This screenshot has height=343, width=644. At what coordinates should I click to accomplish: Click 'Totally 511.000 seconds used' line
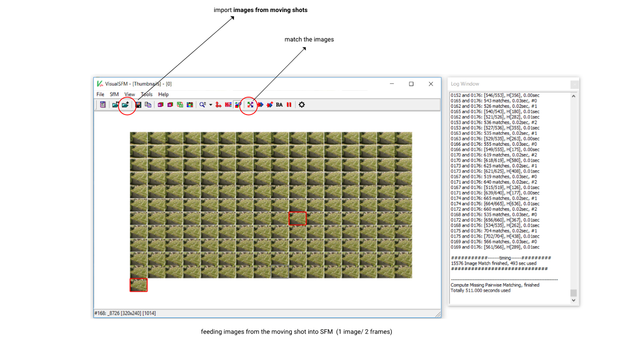pos(481,290)
